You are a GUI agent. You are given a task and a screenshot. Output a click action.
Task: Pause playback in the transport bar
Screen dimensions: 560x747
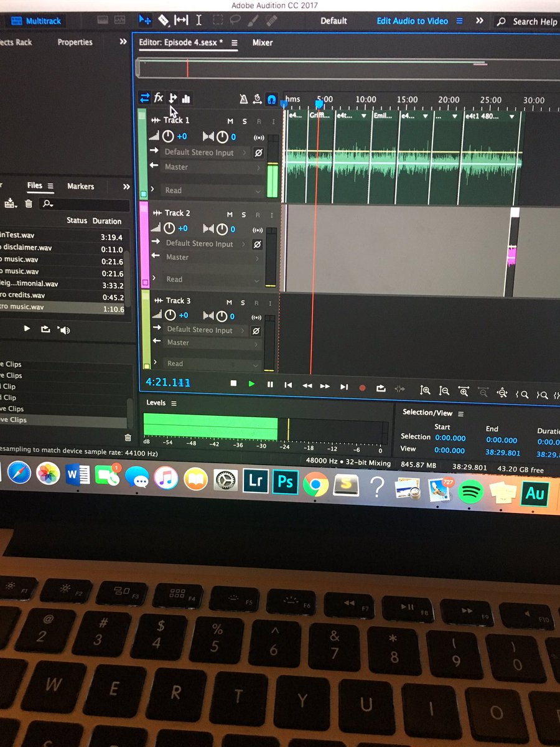(270, 385)
